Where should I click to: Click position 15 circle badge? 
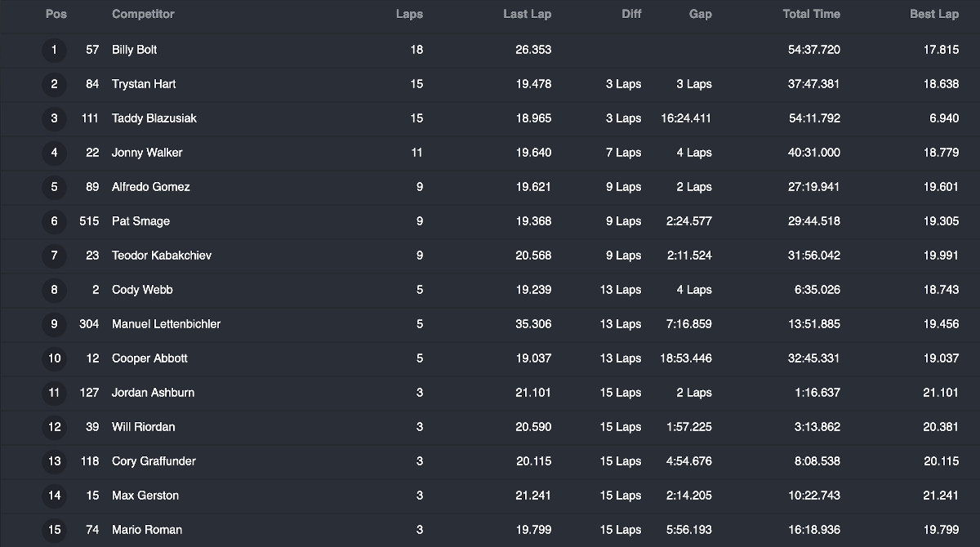pos(55,530)
